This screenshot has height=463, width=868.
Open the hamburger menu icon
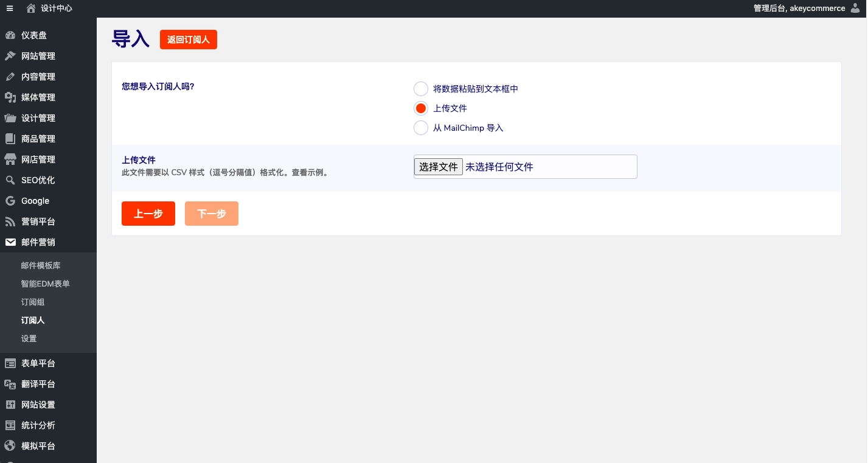coord(10,9)
